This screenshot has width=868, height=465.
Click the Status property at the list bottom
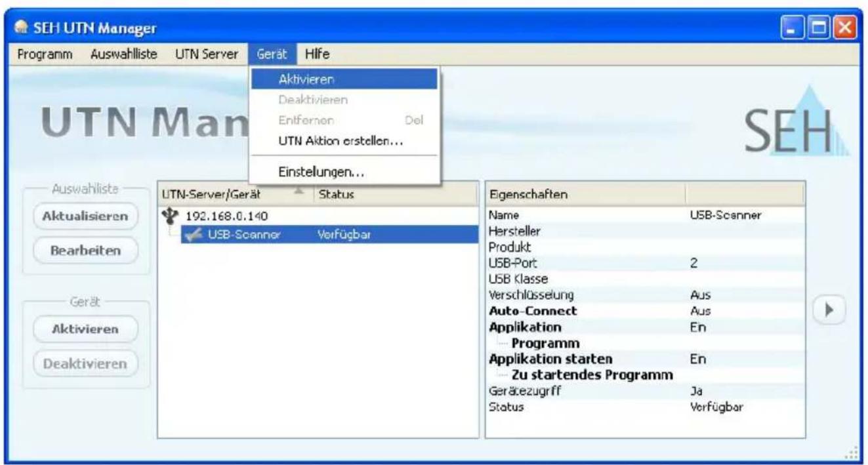[x=507, y=406]
